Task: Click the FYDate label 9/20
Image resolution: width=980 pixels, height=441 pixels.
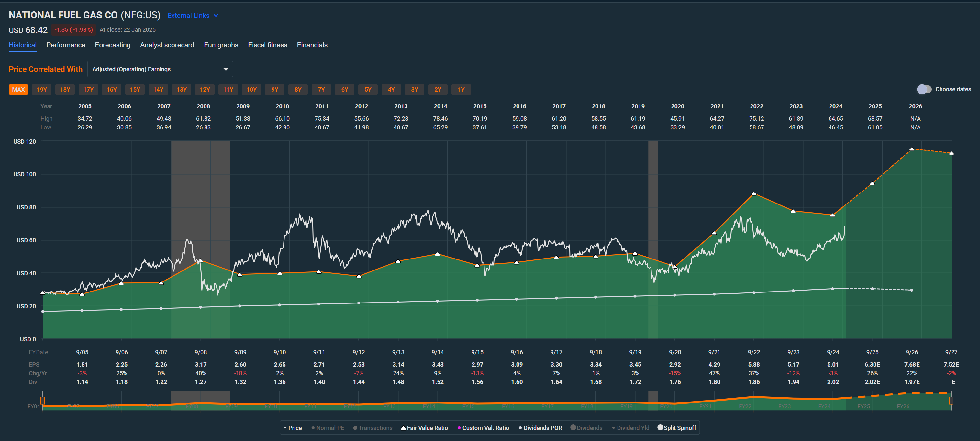Action: [x=674, y=352]
